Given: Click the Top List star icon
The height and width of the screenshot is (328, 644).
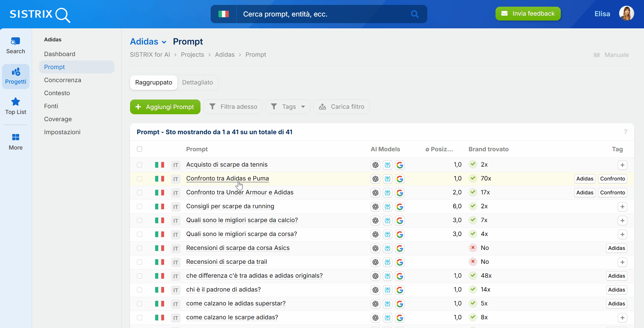Looking at the screenshot, I should pos(16,102).
